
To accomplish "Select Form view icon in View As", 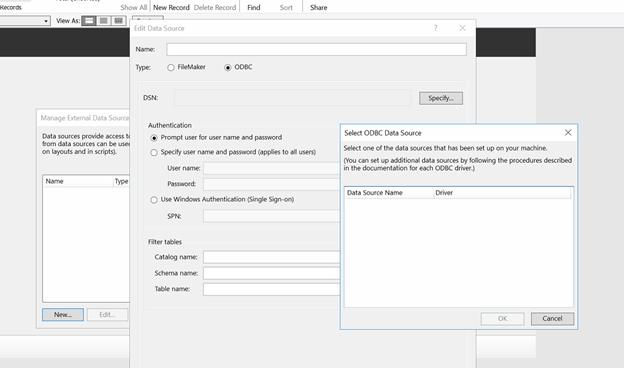I will pyautogui.click(x=89, y=21).
